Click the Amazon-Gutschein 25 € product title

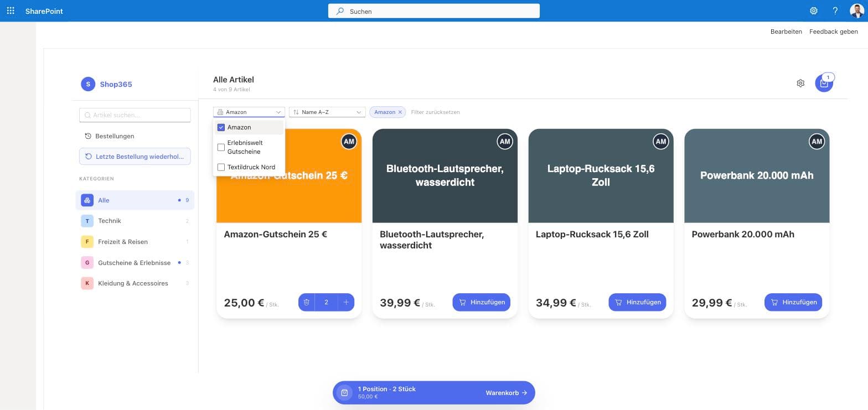pyautogui.click(x=276, y=235)
